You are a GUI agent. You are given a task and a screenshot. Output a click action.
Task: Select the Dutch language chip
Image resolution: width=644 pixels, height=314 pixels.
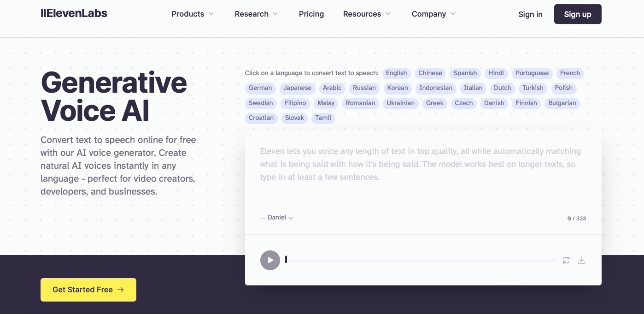[x=503, y=88]
